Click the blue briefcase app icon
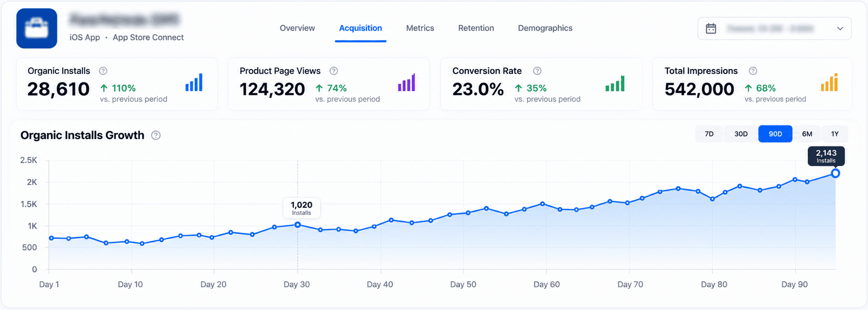Image resolution: width=868 pixels, height=310 pixels. [36, 28]
